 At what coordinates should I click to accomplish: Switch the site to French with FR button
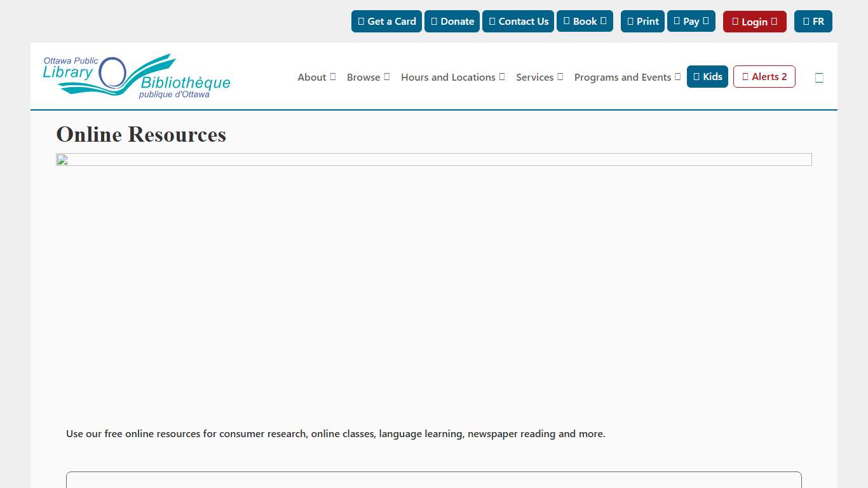[813, 21]
